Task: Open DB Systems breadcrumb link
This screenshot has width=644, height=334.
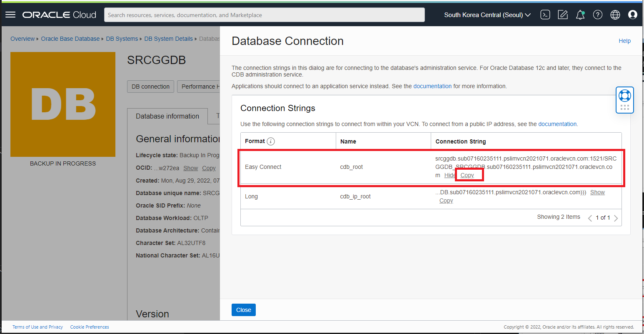Action: (122, 39)
